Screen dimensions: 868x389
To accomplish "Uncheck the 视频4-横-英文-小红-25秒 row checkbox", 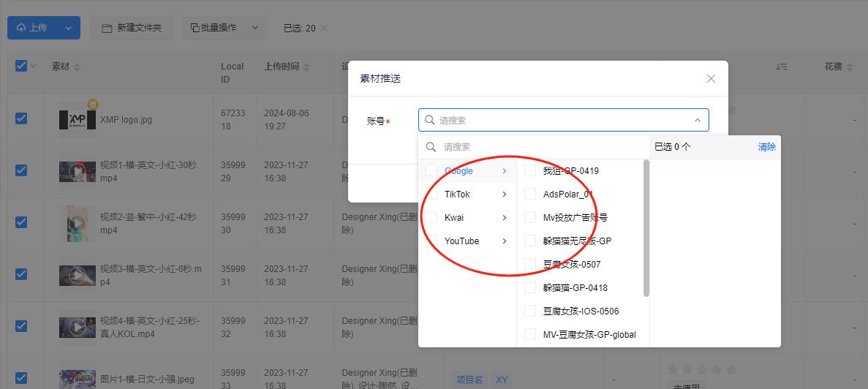I will tap(21, 326).
